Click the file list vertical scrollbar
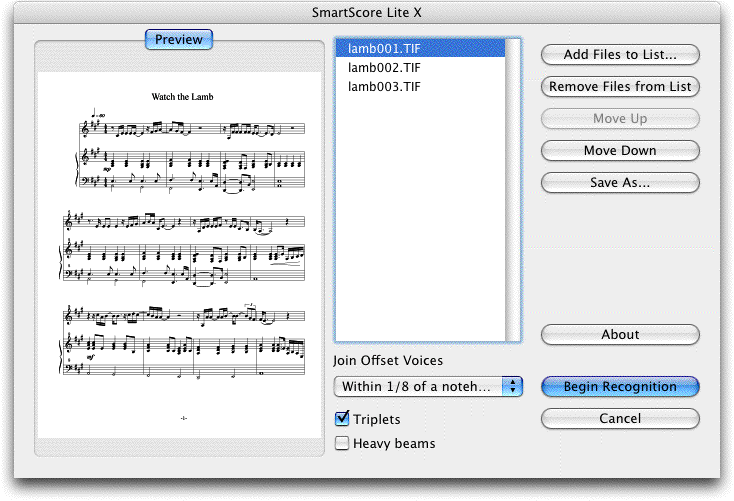 click(513, 190)
